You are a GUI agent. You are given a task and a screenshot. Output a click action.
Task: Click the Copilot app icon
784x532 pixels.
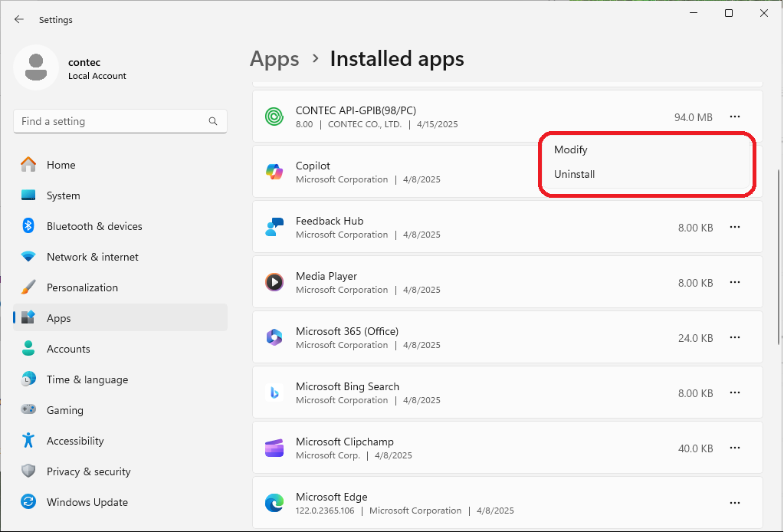274,172
